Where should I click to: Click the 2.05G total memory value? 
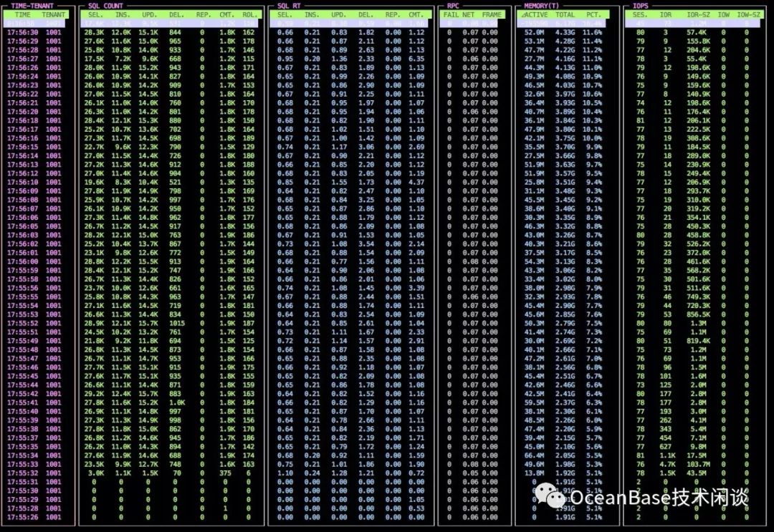pos(565,455)
